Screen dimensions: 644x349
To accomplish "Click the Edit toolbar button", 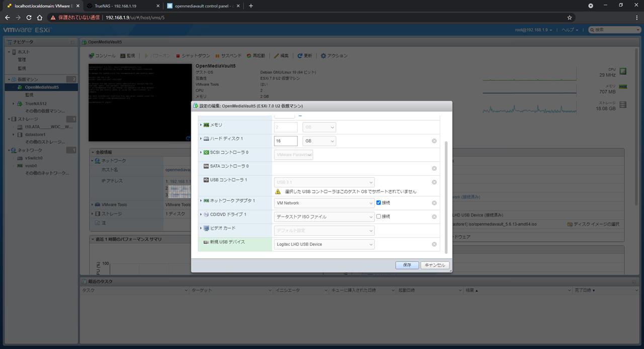I will tap(282, 55).
